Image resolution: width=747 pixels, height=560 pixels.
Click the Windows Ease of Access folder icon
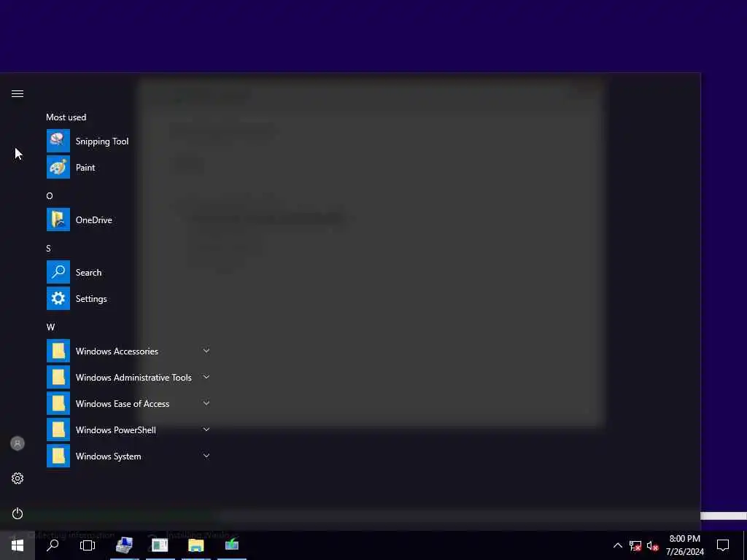pyautogui.click(x=58, y=403)
